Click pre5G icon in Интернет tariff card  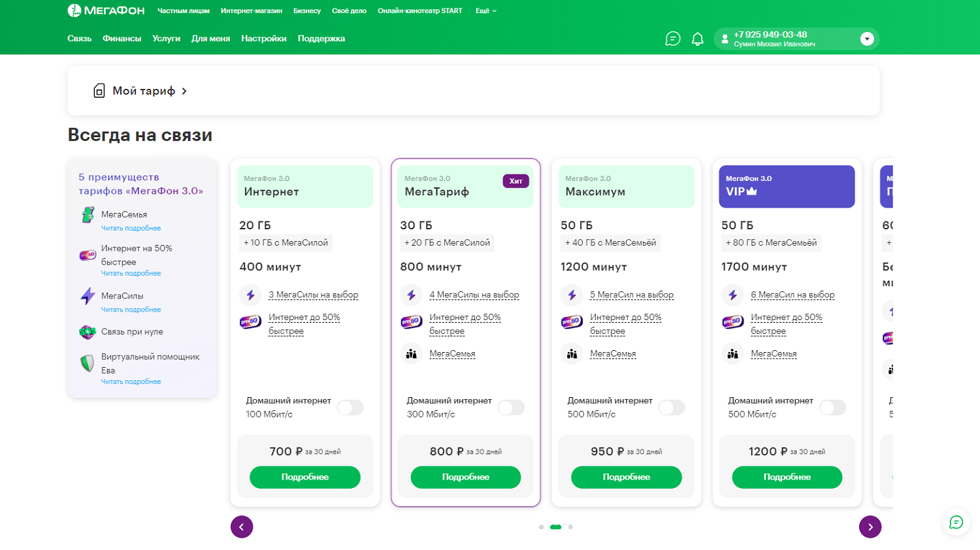pyautogui.click(x=250, y=322)
